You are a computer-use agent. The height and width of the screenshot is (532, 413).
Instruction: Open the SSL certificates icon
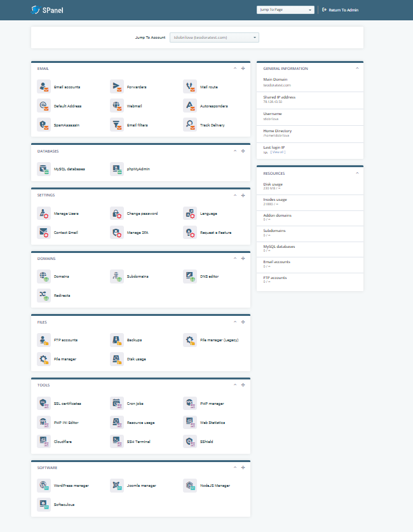coord(44,404)
